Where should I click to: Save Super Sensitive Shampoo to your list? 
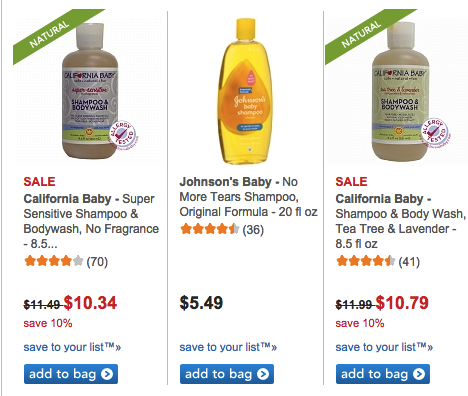click(72, 347)
